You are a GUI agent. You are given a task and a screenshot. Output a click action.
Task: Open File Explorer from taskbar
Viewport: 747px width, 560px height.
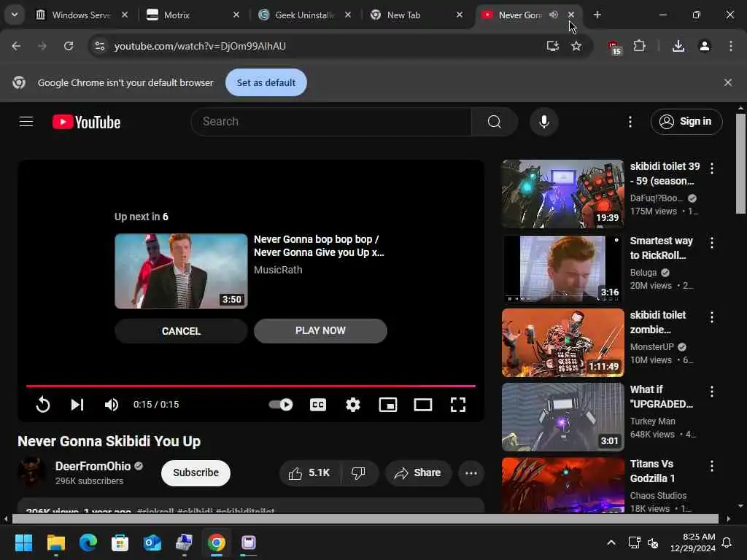(x=55, y=542)
